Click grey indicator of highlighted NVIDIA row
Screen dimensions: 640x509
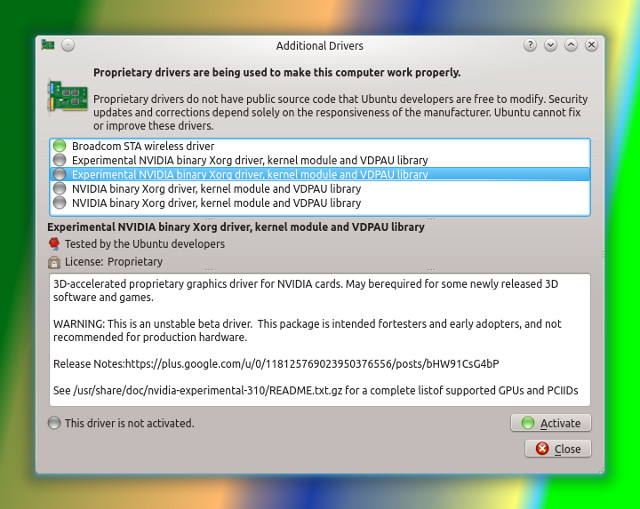(60, 174)
